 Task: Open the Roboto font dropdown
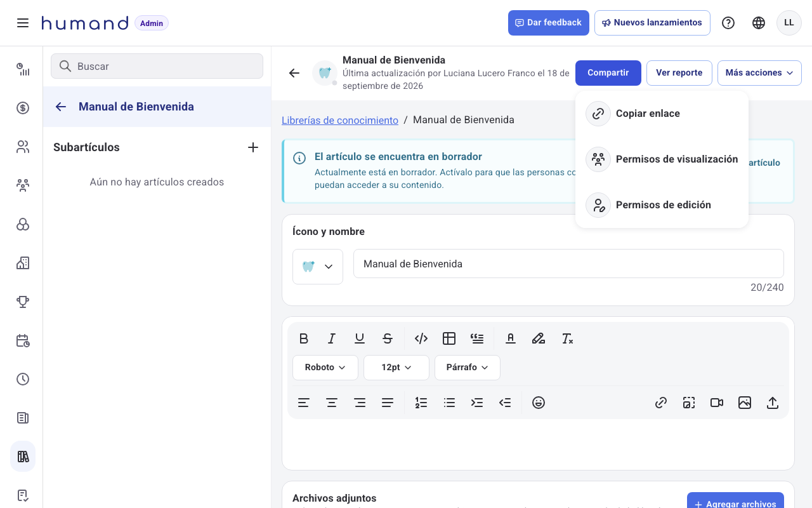325,368
